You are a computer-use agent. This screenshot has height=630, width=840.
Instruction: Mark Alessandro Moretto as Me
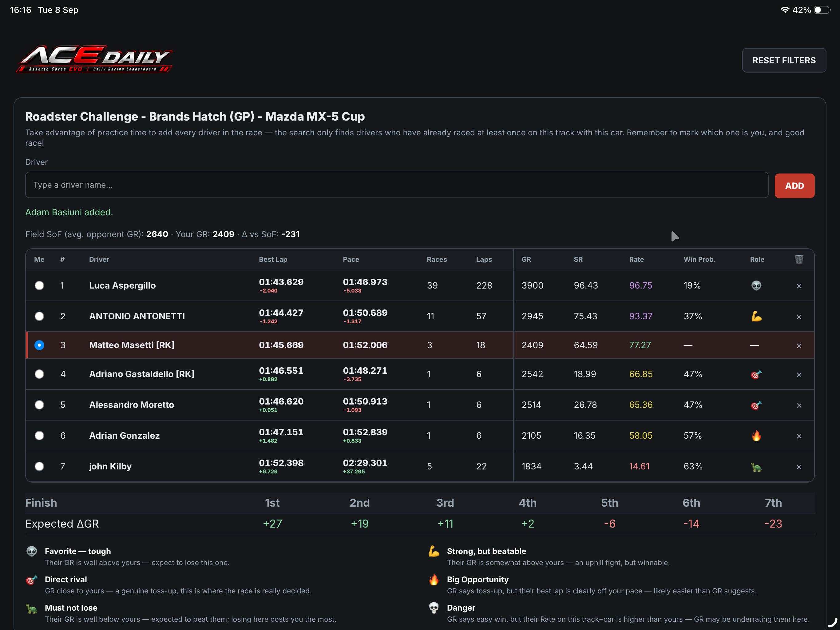(39, 405)
